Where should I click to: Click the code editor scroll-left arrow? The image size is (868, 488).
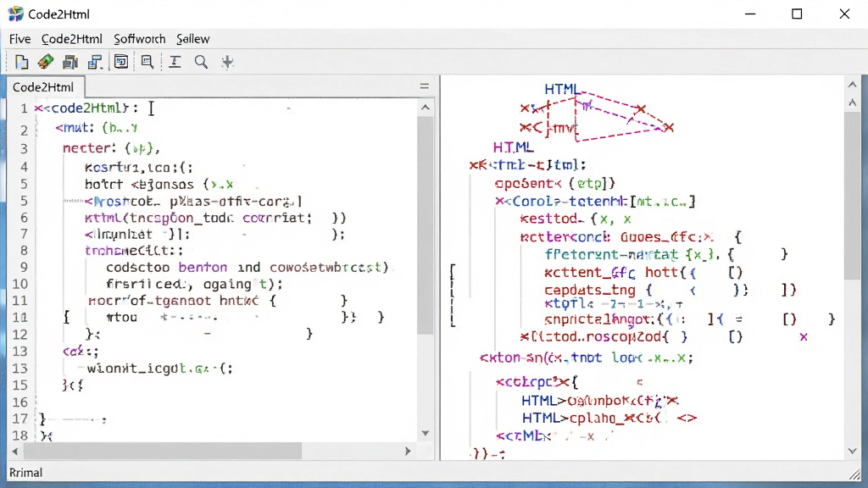point(15,452)
